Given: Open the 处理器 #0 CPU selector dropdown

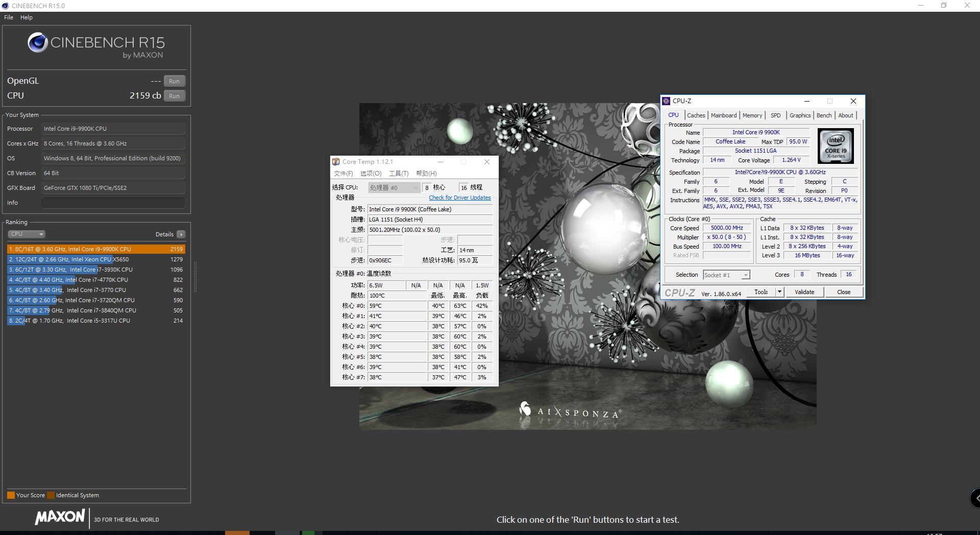Looking at the screenshot, I should [x=394, y=188].
